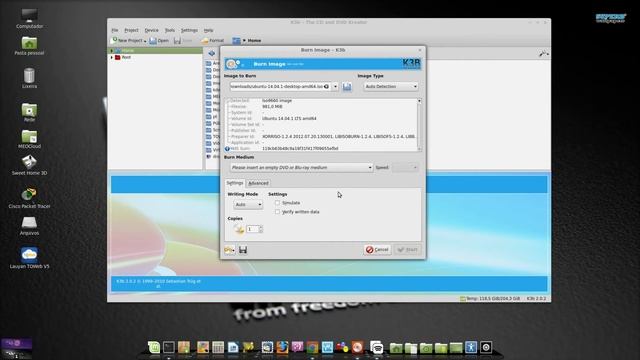
Task: Enable Verify written data checkbox
Action: click(x=278, y=212)
